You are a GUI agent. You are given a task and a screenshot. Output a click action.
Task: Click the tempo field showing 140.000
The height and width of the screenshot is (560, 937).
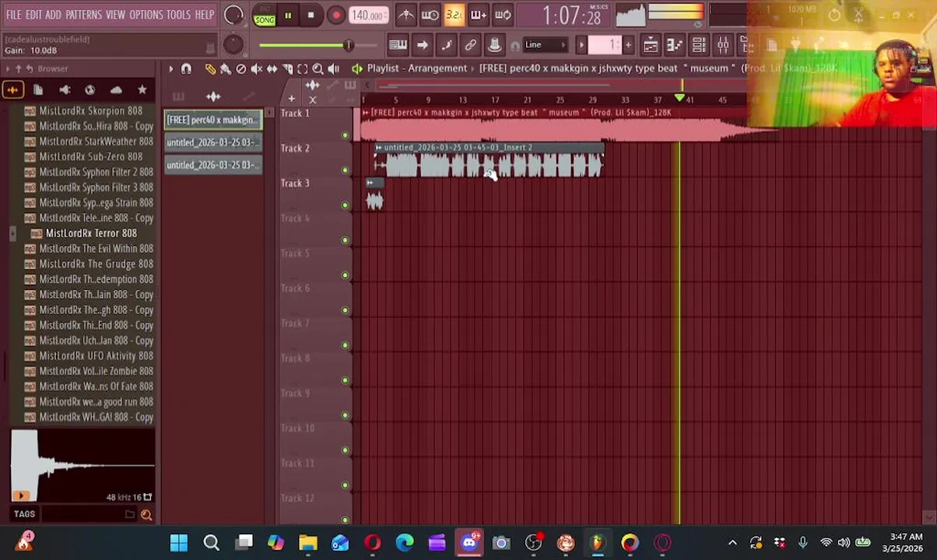[x=367, y=15]
